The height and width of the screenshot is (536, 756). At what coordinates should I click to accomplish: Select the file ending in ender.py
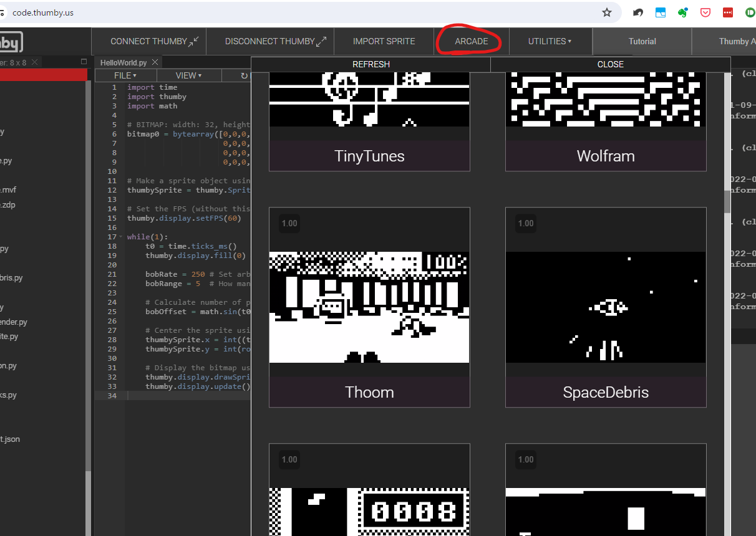[x=14, y=322]
